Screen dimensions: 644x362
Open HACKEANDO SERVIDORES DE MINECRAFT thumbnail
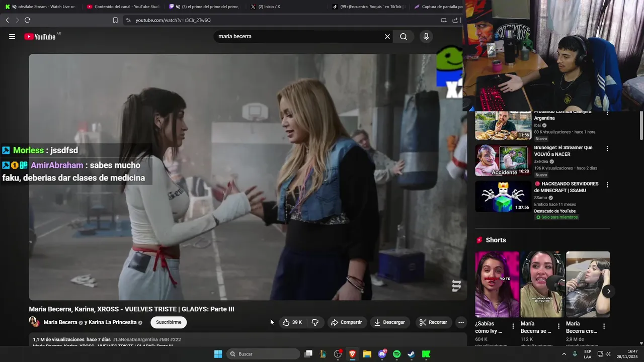pyautogui.click(x=503, y=197)
